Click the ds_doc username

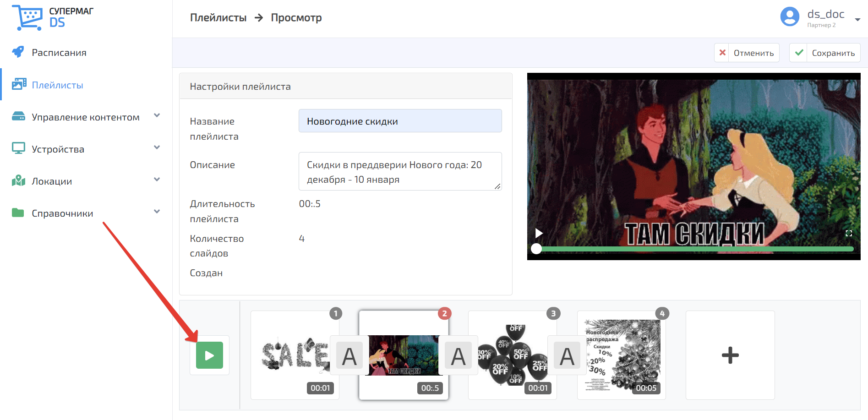[x=826, y=14]
